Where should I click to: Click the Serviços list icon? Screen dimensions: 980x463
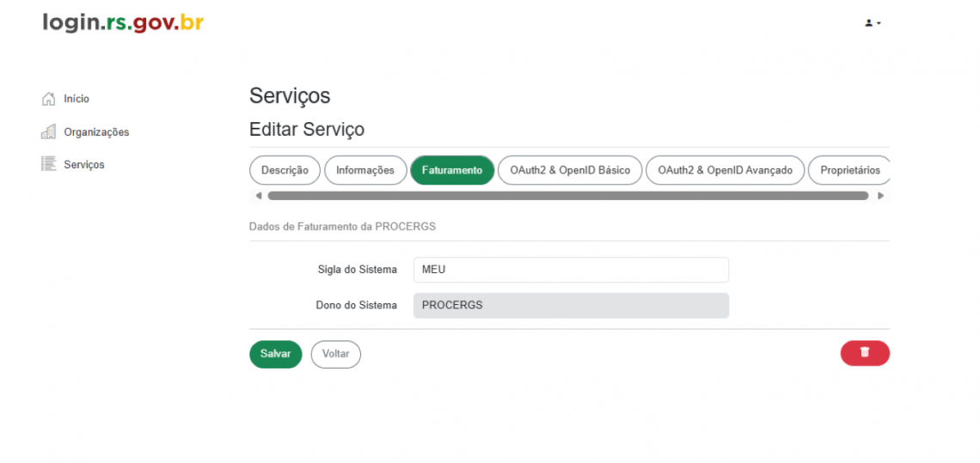pos(48,164)
